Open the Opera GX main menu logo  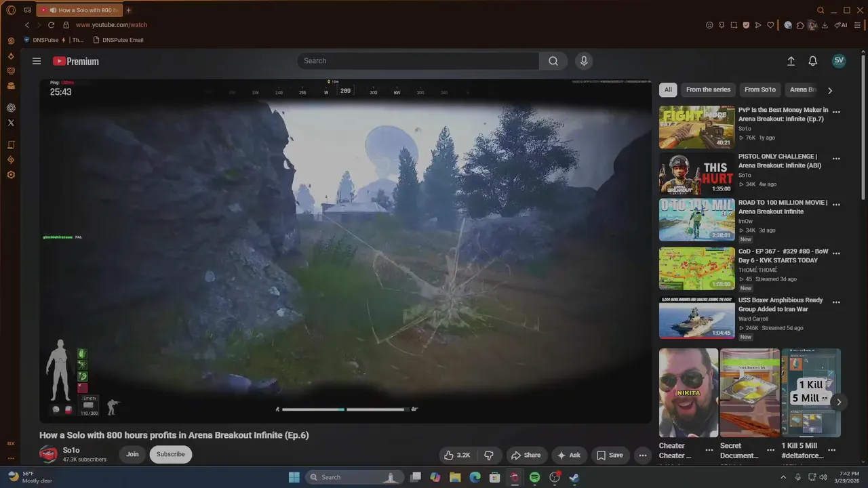pos(11,10)
